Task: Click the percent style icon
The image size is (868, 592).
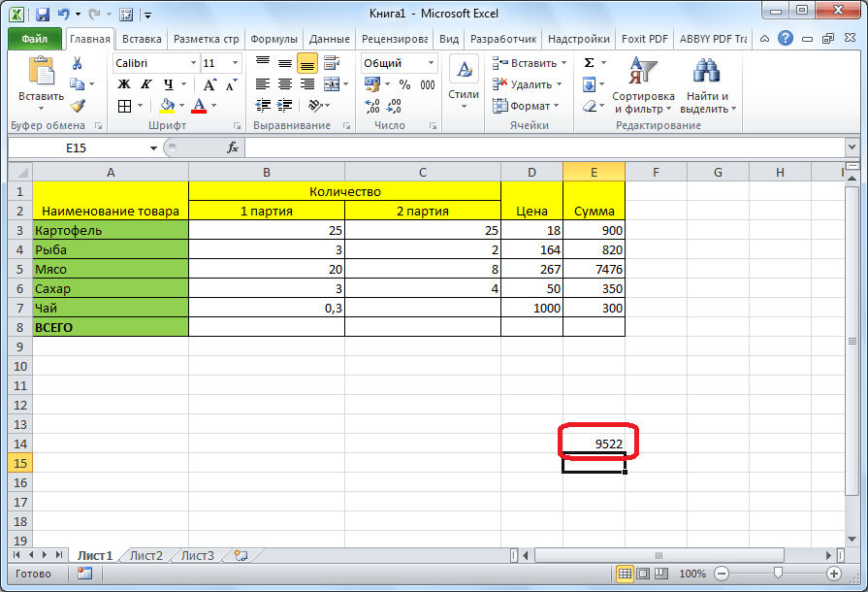Action: click(x=403, y=84)
